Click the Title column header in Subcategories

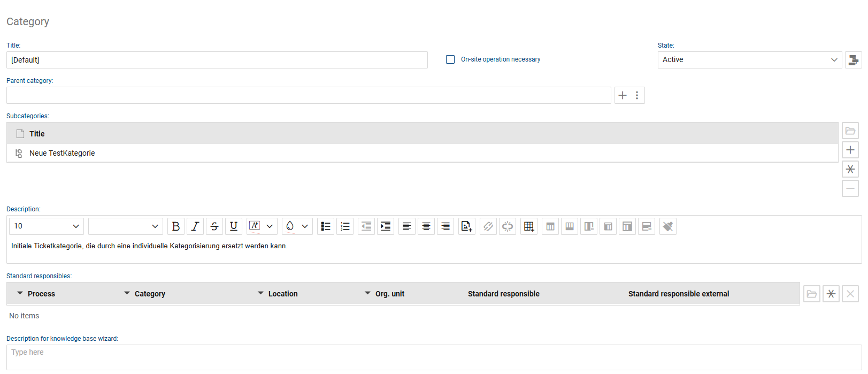pyautogui.click(x=37, y=134)
